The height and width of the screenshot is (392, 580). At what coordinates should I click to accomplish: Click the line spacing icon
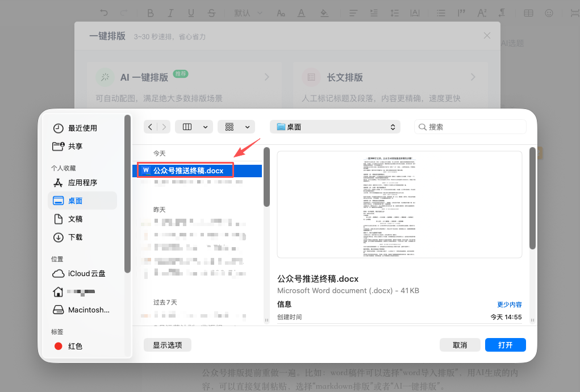coord(394,13)
